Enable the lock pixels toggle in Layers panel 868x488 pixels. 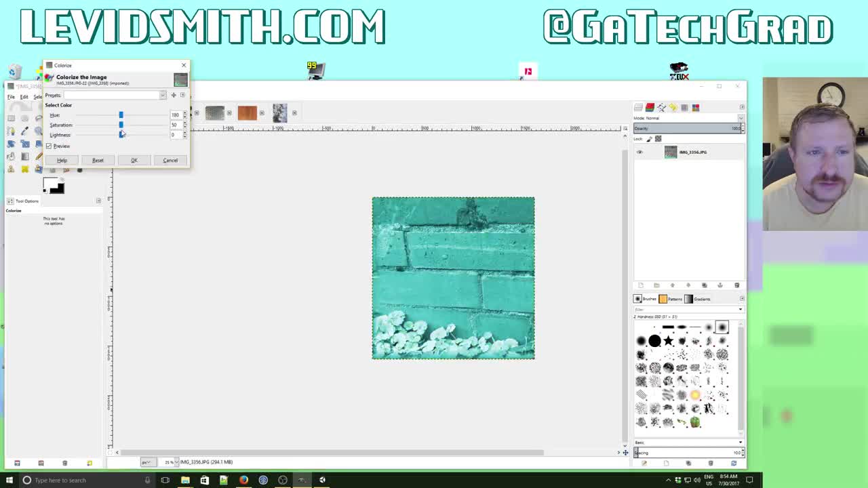pos(649,138)
